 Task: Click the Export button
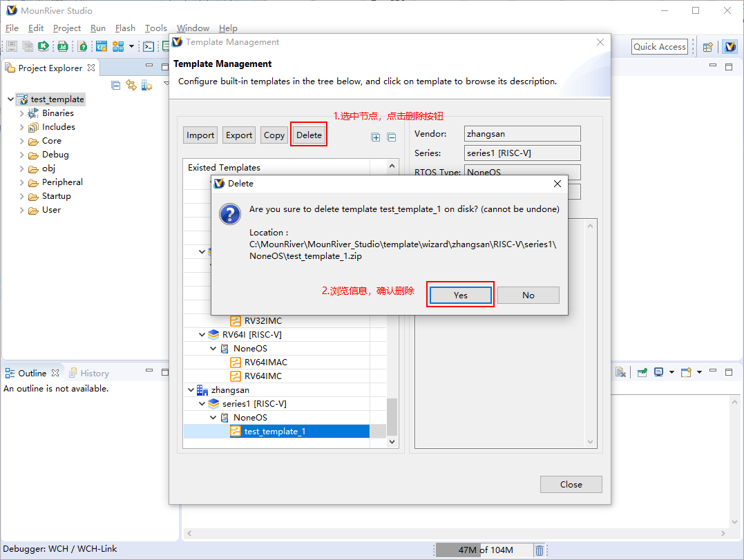239,135
